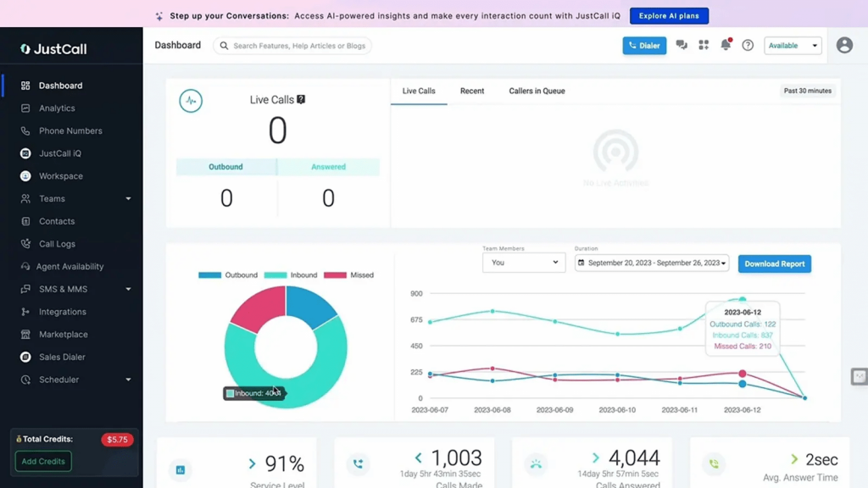Switch to the Callers in Queue tab
The height and width of the screenshot is (488, 868).
click(537, 91)
